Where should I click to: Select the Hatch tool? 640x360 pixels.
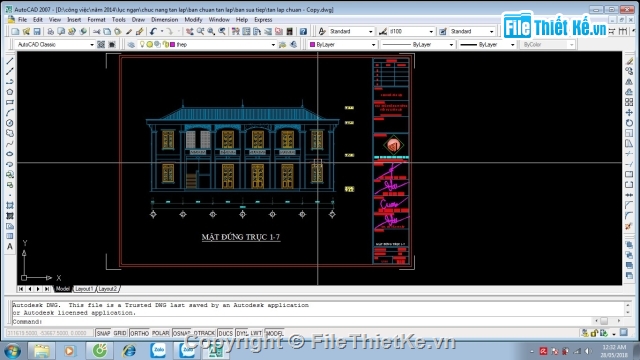click(10, 205)
